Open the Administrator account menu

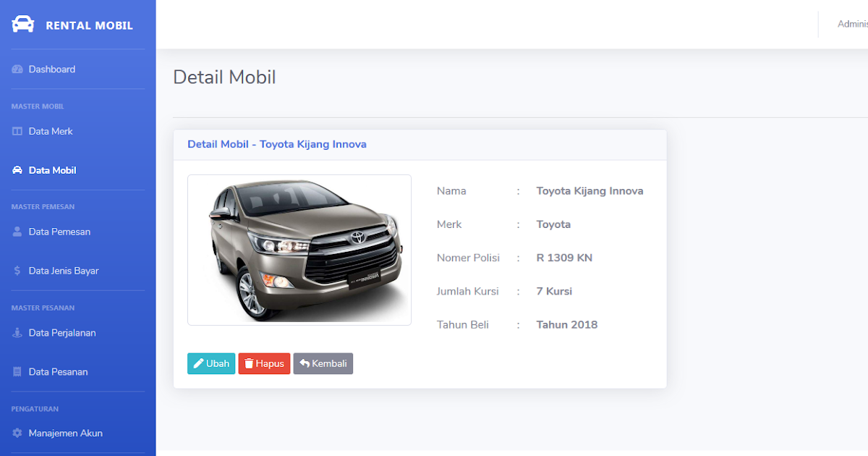tap(852, 23)
